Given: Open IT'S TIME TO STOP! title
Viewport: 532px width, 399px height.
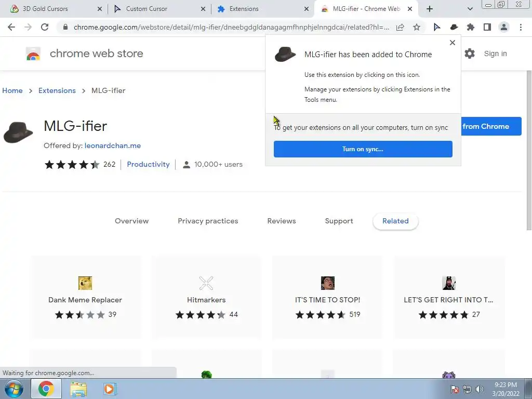Looking at the screenshot, I should (328, 300).
